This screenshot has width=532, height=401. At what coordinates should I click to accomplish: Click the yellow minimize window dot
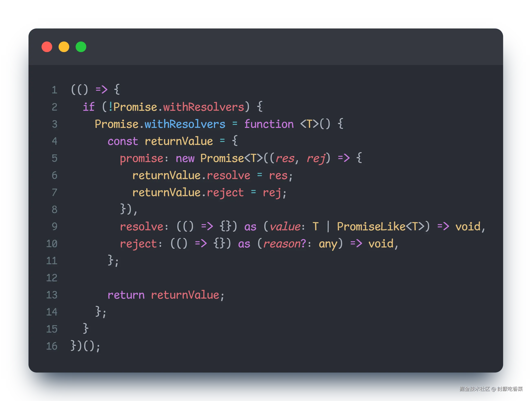64,47
